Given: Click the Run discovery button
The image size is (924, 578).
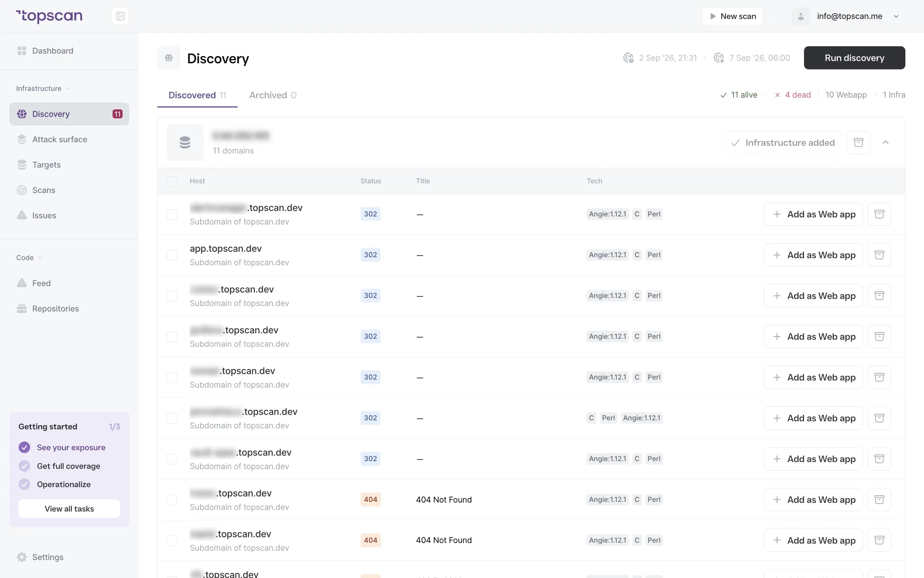Looking at the screenshot, I should [854, 58].
